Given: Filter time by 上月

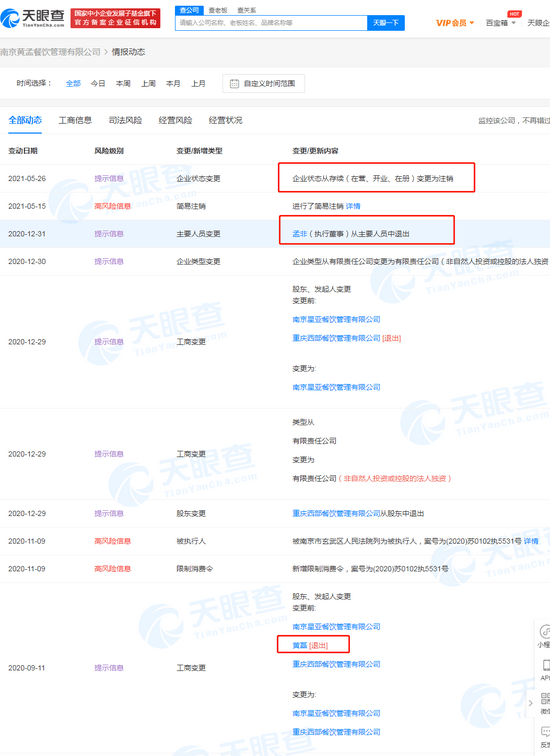Looking at the screenshot, I should click(198, 83).
